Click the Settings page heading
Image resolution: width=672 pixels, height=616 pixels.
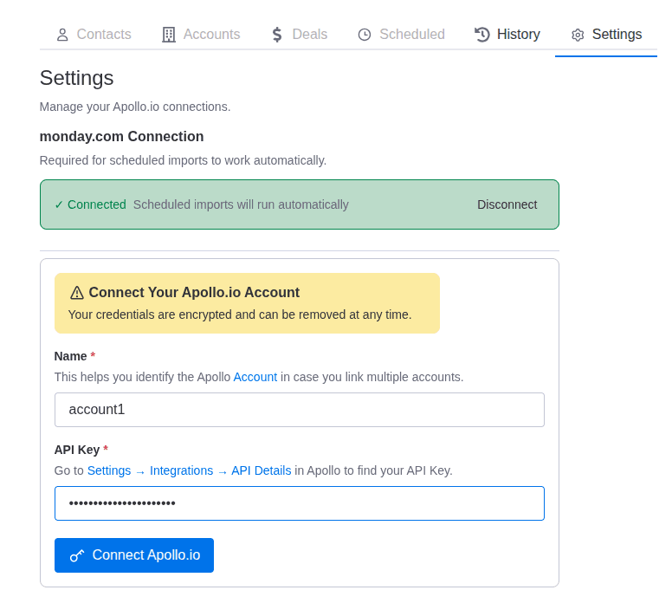(x=77, y=78)
